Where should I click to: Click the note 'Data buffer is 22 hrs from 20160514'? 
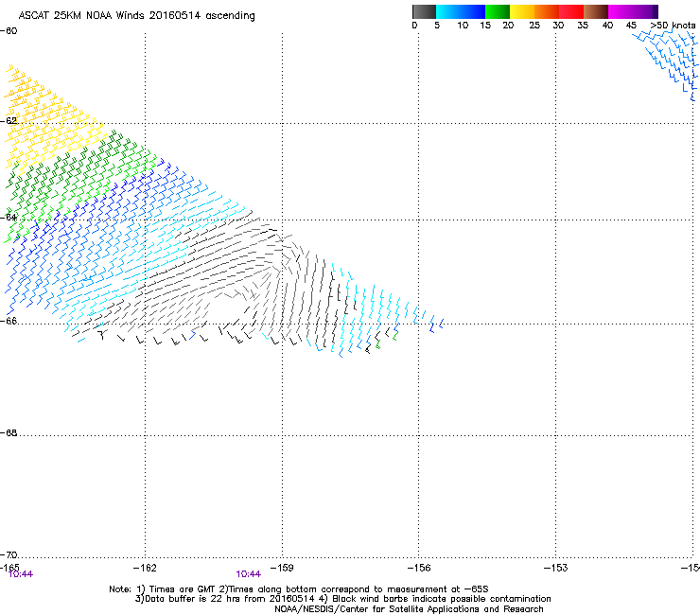click(x=230, y=599)
